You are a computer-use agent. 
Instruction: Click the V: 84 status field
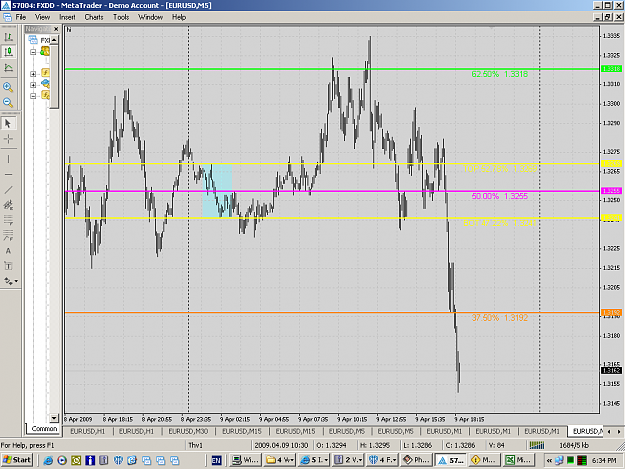click(x=497, y=445)
